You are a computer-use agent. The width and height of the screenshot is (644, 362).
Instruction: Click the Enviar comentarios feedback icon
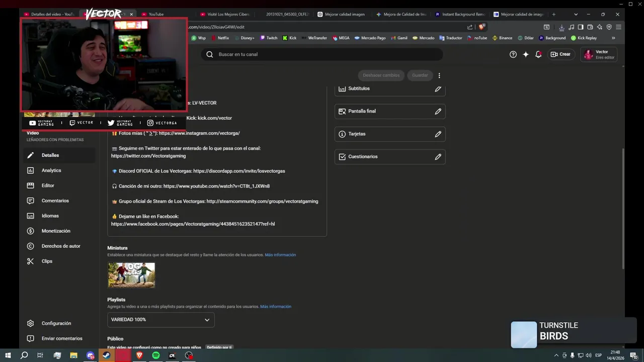point(31,338)
